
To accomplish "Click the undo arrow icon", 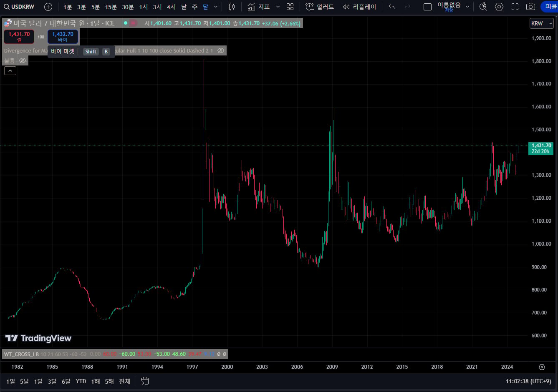I will pos(391,7).
